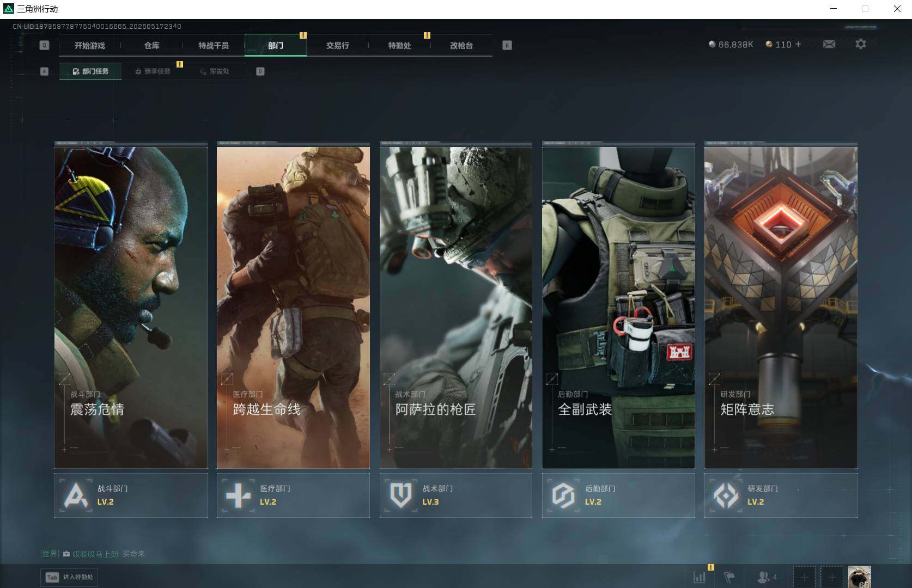The height and width of the screenshot is (588, 912).
Task: Add more of the 110 currency
Action: (798, 44)
